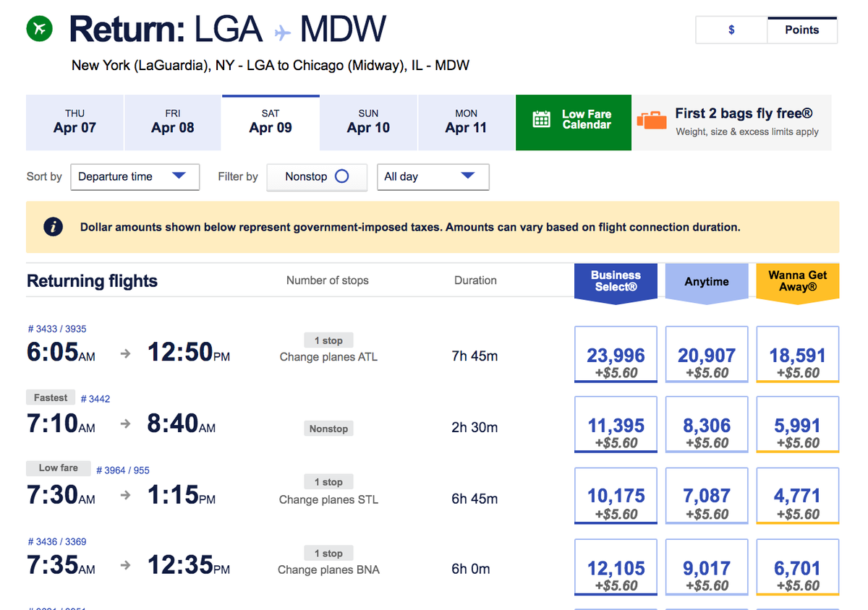The height and width of the screenshot is (610, 868).
Task: Enable the Points fare display toggle
Action: [802, 30]
